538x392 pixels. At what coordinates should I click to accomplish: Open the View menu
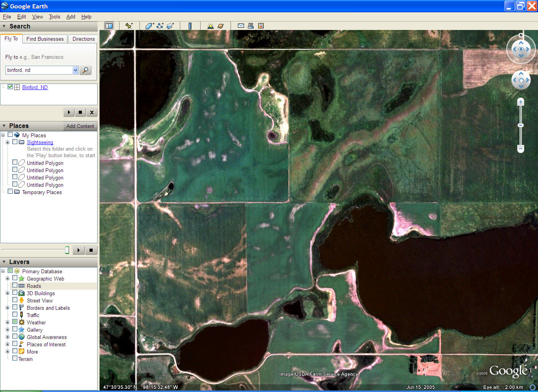pyautogui.click(x=38, y=17)
